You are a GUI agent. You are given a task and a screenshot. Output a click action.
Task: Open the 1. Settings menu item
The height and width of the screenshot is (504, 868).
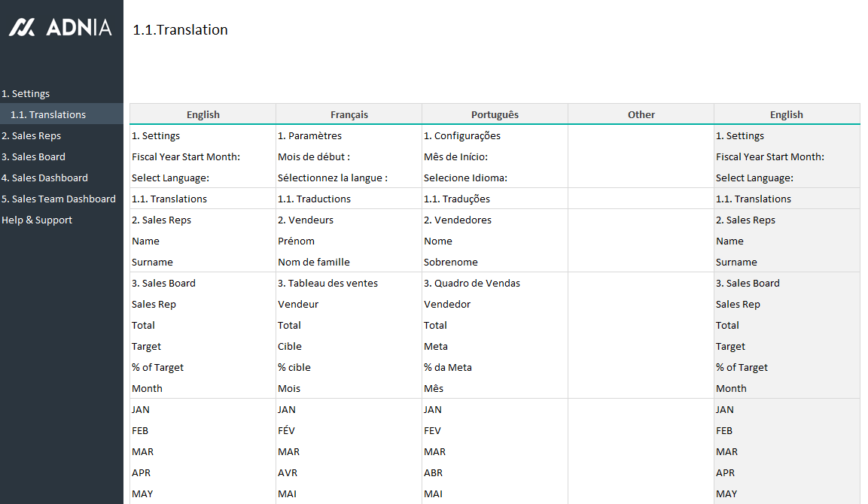26,94
